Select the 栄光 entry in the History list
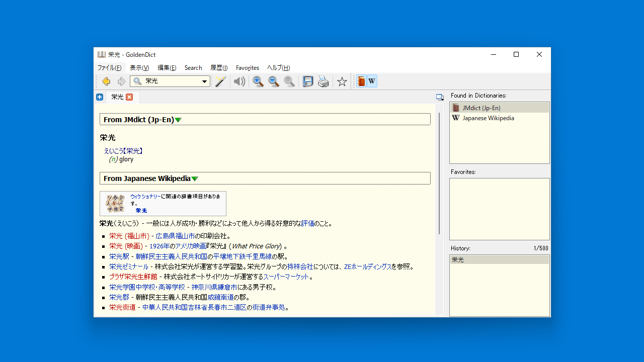 (499, 260)
